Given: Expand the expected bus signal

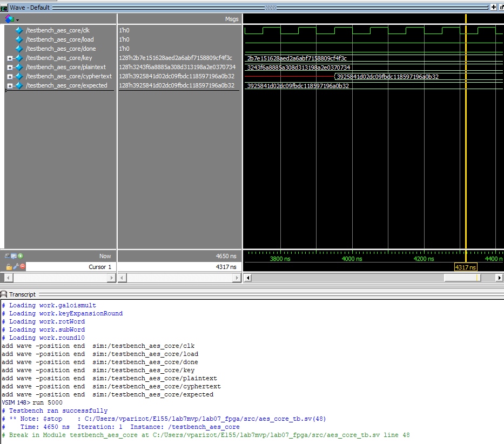Looking at the screenshot, I should [10, 86].
